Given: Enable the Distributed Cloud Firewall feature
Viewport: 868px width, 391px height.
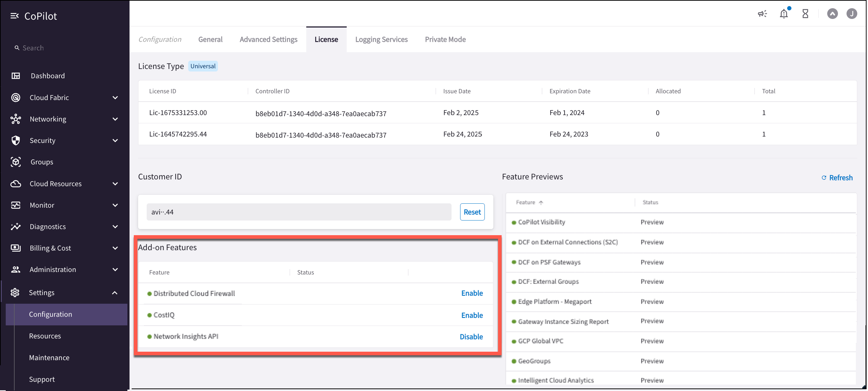Looking at the screenshot, I should click(472, 293).
